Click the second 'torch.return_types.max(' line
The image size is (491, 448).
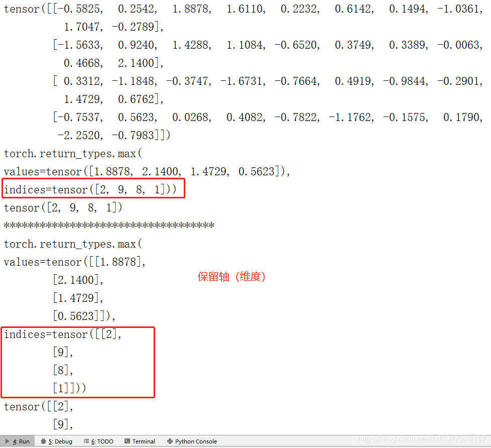(x=73, y=244)
